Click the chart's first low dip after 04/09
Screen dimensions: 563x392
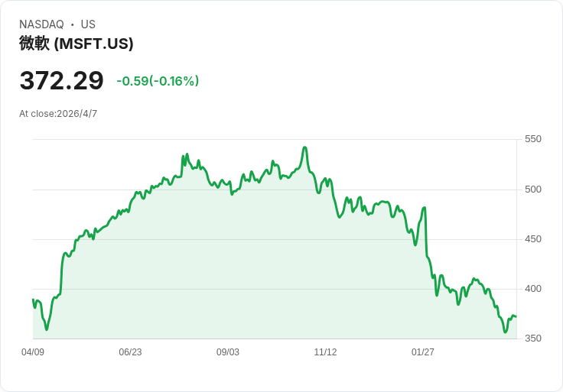(47, 329)
